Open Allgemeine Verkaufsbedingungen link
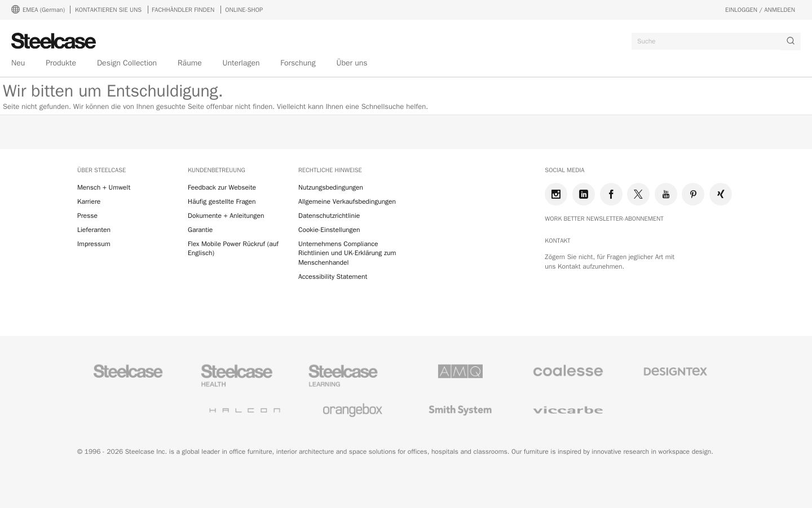812x508 pixels. pos(347,202)
